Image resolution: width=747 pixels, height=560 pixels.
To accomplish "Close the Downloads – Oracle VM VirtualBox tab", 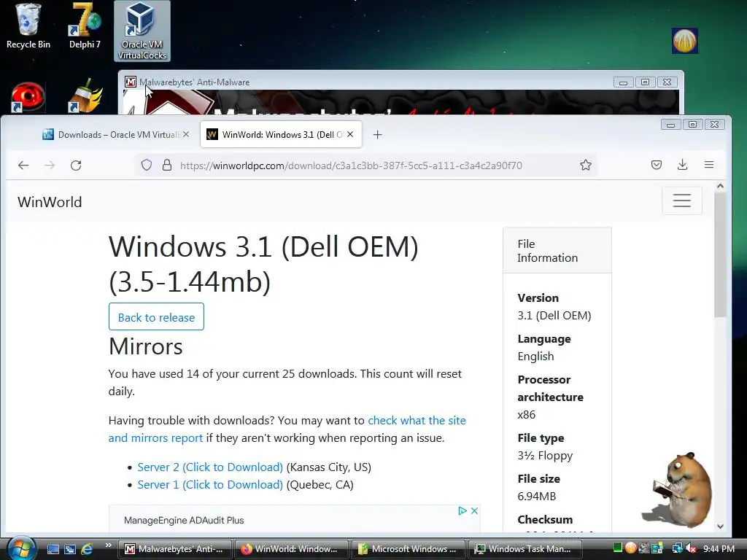I will point(186,135).
